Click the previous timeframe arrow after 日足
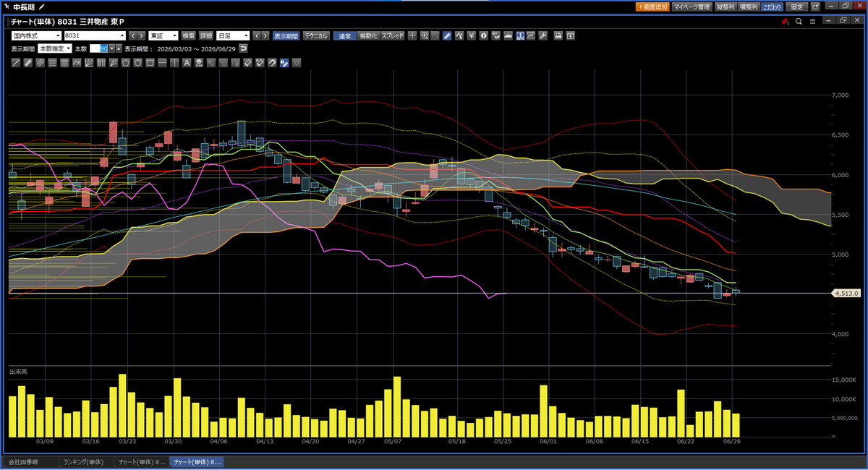The width and height of the screenshot is (868, 470). tap(257, 35)
